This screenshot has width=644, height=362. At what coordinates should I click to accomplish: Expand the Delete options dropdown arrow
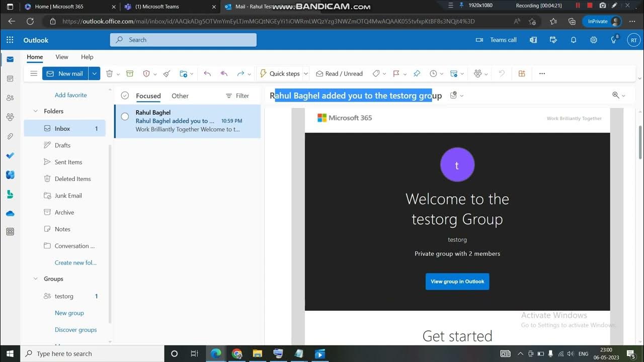tap(118, 74)
